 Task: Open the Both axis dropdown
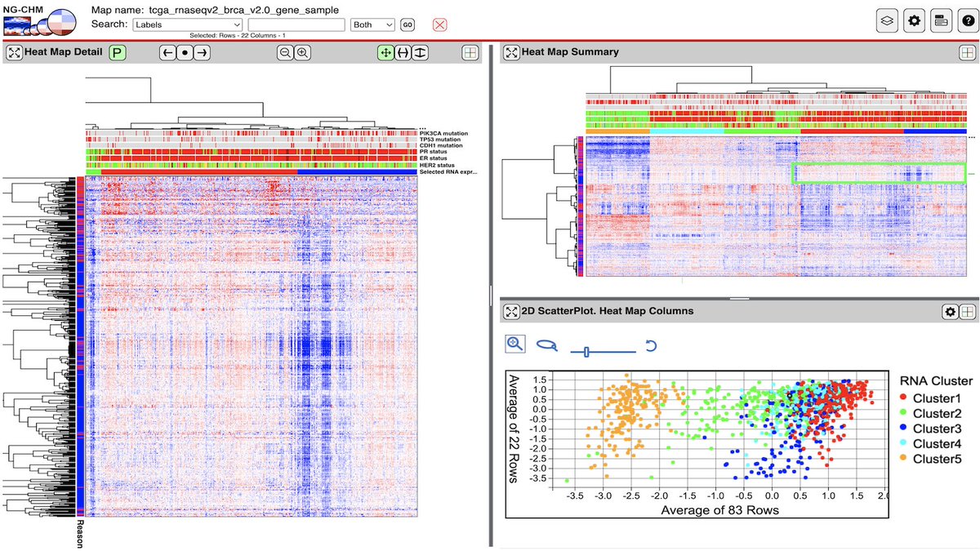[372, 24]
